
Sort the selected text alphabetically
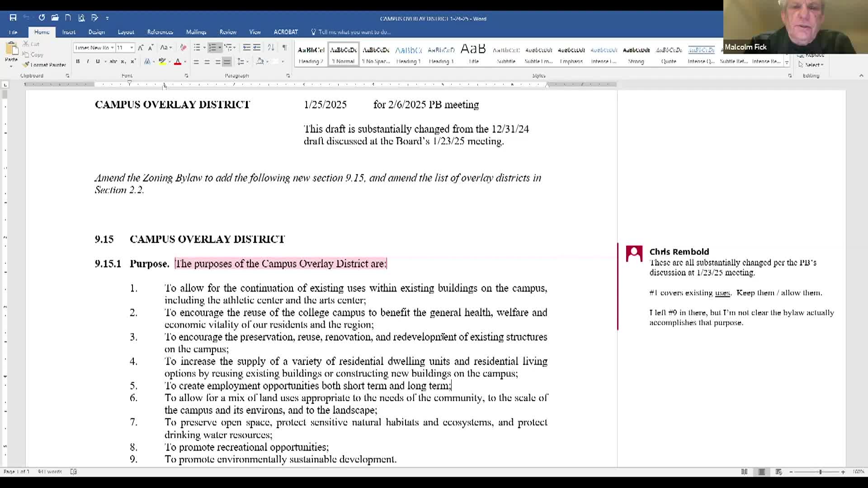point(271,47)
